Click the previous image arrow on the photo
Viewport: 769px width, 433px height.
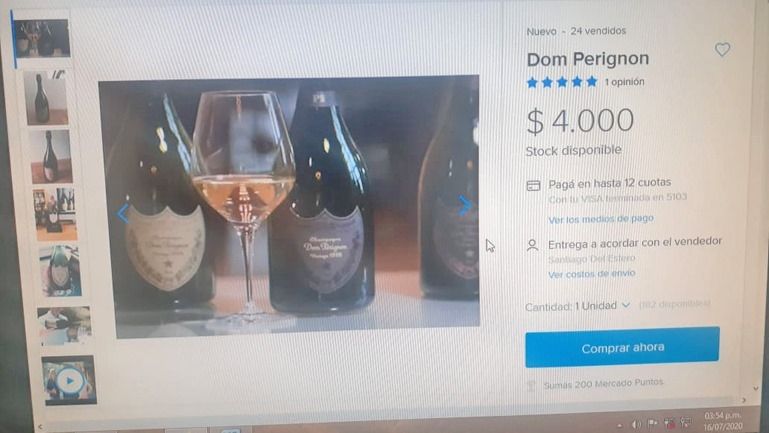(x=123, y=212)
